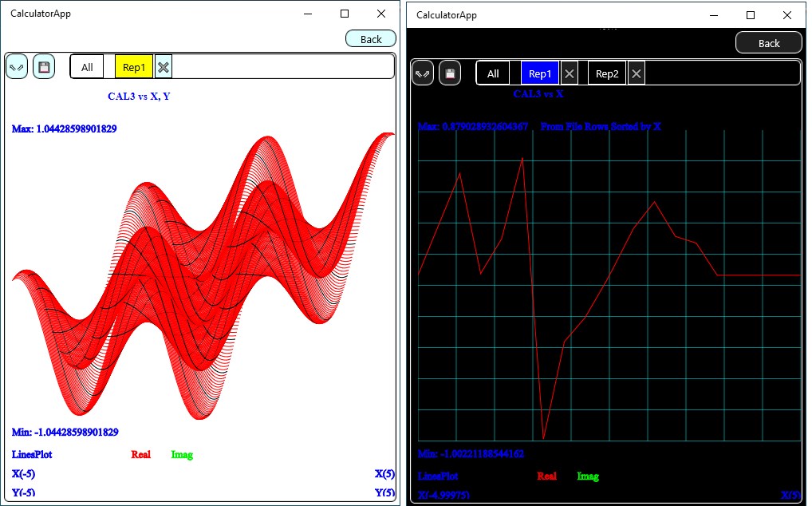812x506 pixels.
Task: Click 'From File Rows Sorted by X' text
Action: 601,126
